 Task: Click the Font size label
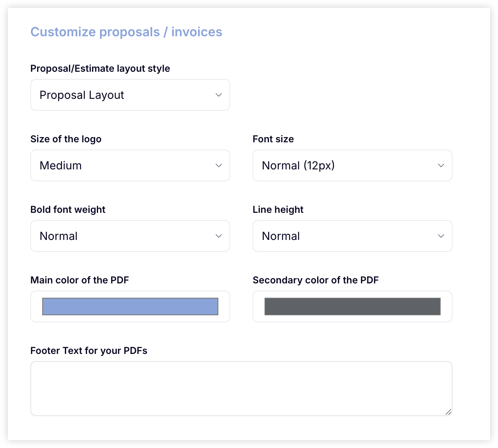(x=273, y=139)
